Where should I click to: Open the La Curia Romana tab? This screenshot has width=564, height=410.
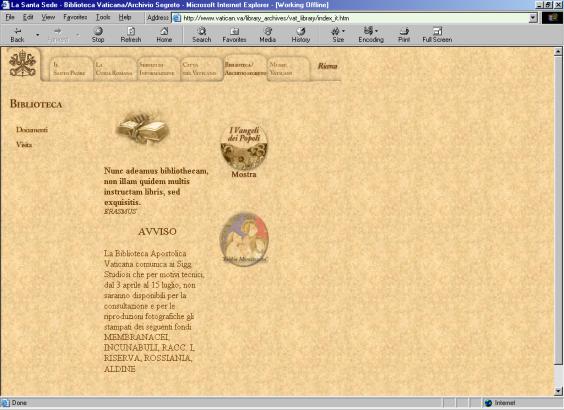click(x=114, y=68)
